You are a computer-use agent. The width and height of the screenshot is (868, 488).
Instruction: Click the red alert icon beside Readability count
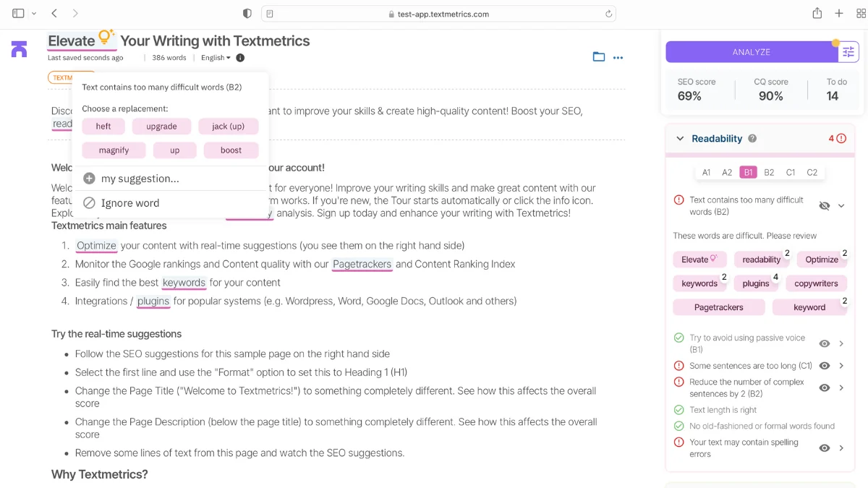[x=841, y=138]
